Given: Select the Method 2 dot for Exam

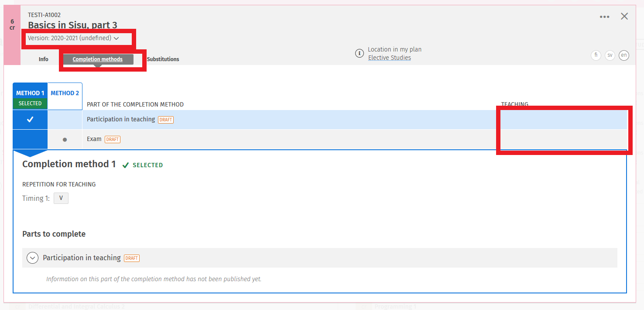Looking at the screenshot, I should (65, 140).
